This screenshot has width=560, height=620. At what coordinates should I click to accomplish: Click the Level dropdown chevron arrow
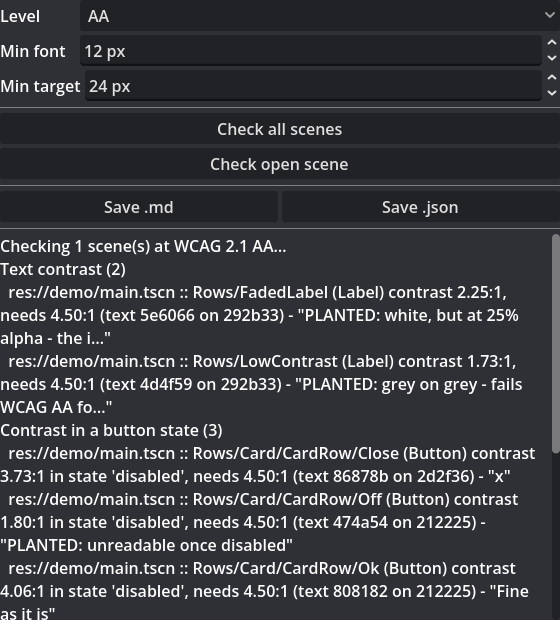tap(549, 15)
